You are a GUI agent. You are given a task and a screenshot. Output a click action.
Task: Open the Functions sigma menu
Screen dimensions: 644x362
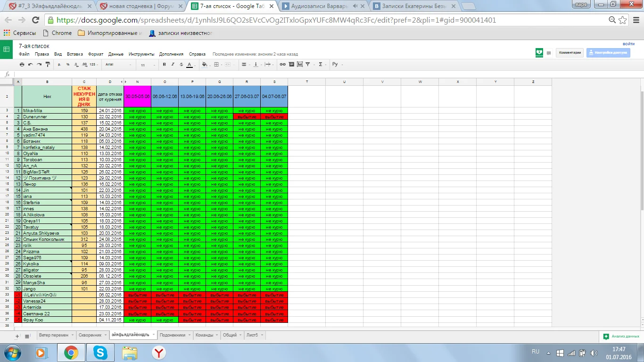click(322, 64)
